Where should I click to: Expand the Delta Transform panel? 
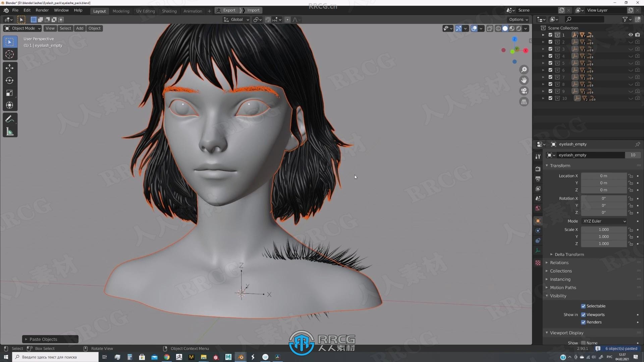click(x=569, y=254)
